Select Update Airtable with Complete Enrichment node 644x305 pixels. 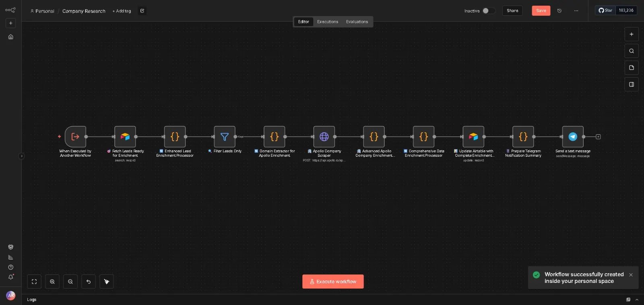point(473,137)
